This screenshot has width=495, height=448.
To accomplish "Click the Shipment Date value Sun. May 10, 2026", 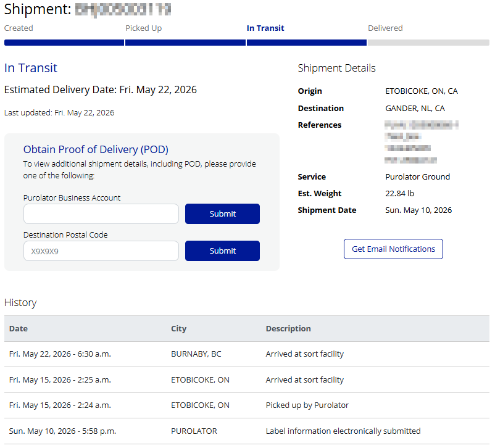I will click(418, 210).
